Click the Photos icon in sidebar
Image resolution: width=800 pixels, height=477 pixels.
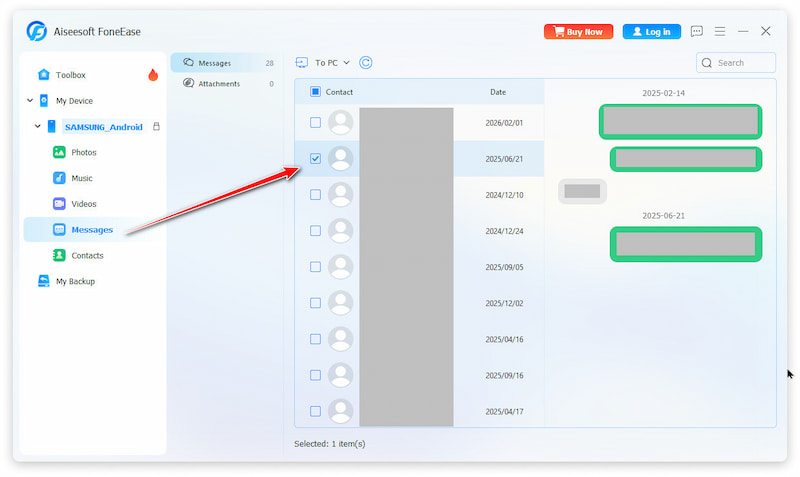coord(59,152)
